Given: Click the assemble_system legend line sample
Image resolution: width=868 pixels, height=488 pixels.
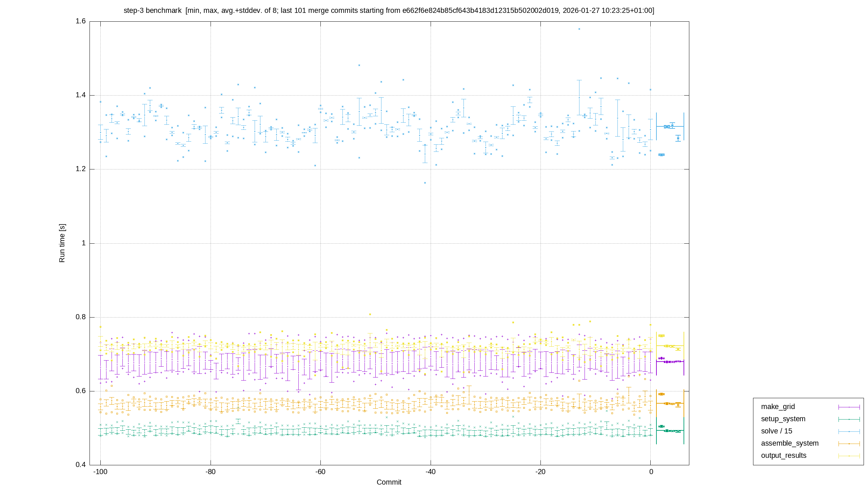Looking at the screenshot, I should (x=849, y=444).
